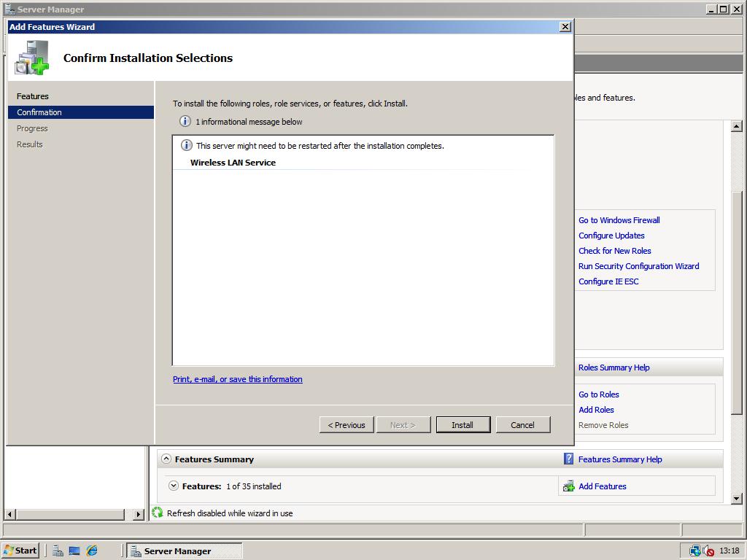Open Roles Summary Help link
The image size is (747, 560).
[x=614, y=367]
